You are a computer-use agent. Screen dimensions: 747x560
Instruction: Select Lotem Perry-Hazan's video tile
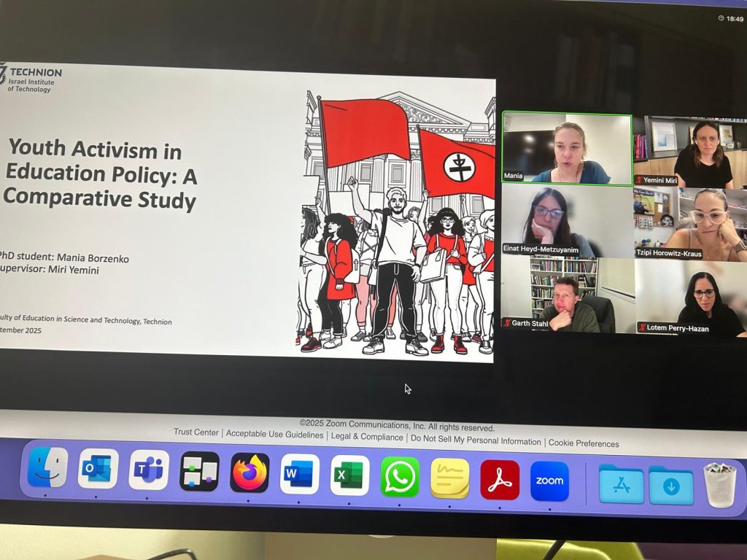tap(692, 297)
